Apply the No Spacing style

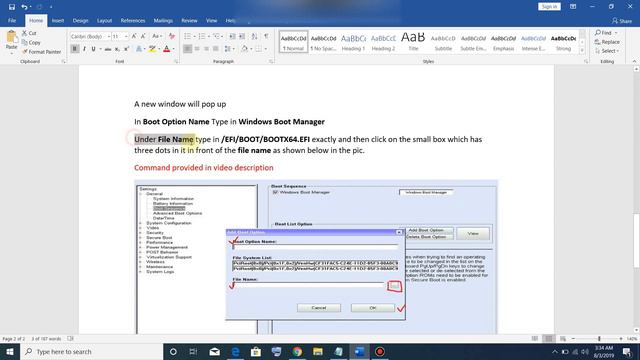point(323,42)
